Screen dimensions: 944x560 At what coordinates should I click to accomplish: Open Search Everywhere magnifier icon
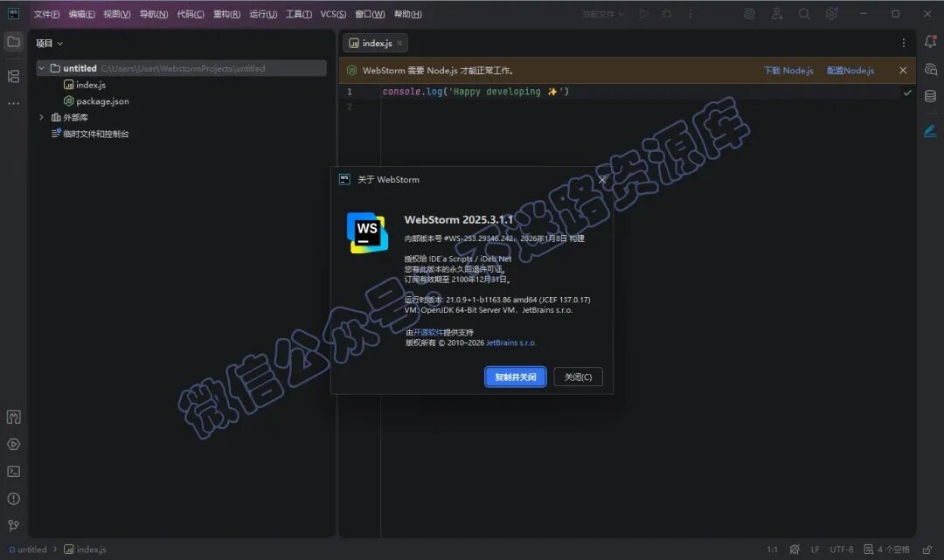804,13
